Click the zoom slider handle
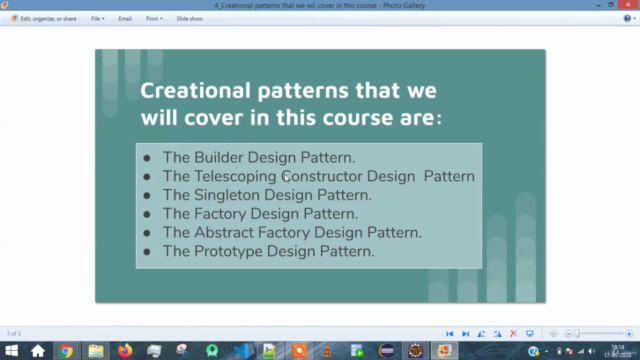The width and height of the screenshot is (640, 360). click(x=577, y=334)
